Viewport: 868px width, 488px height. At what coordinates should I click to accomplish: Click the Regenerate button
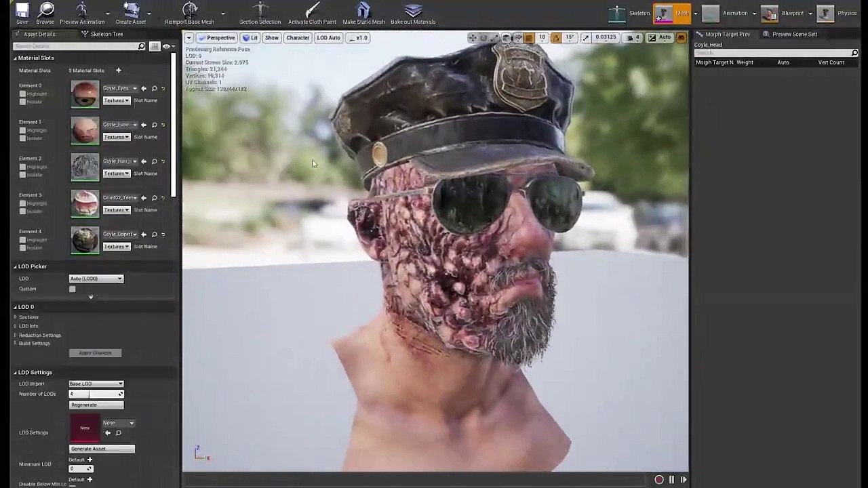[96, 405]
